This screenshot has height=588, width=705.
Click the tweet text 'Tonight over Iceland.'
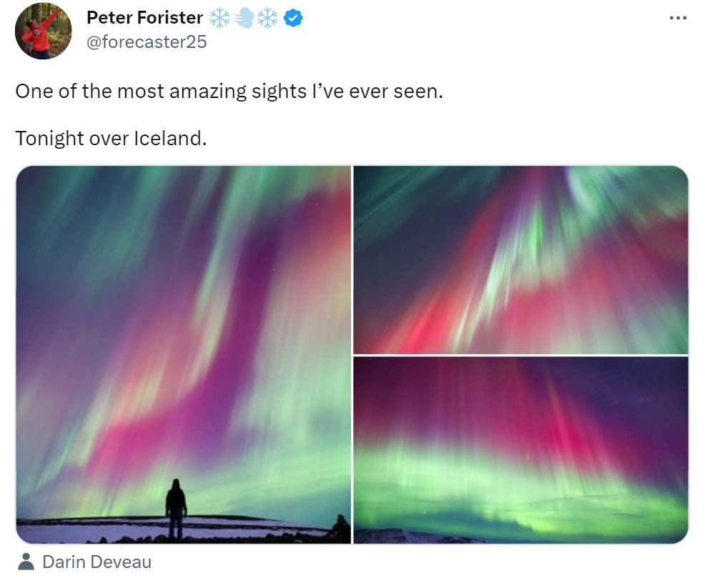click(x=111, y=138)
